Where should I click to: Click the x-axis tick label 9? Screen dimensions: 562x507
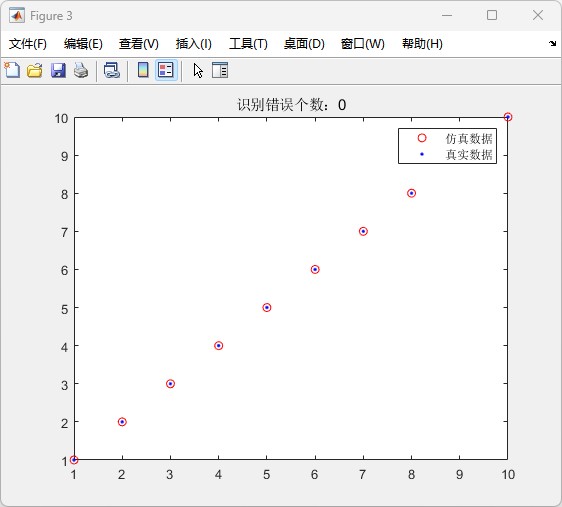tap(459, 475)
